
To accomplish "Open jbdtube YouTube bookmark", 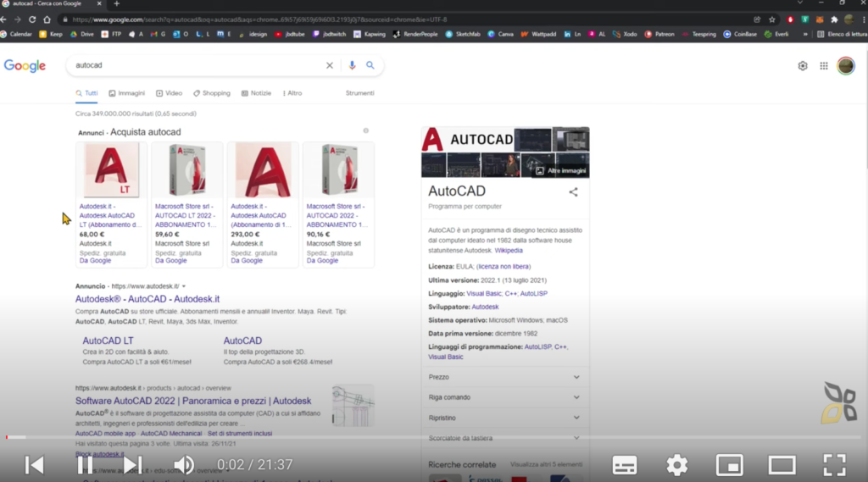I will pyautogui.click(x=290, y=34).
